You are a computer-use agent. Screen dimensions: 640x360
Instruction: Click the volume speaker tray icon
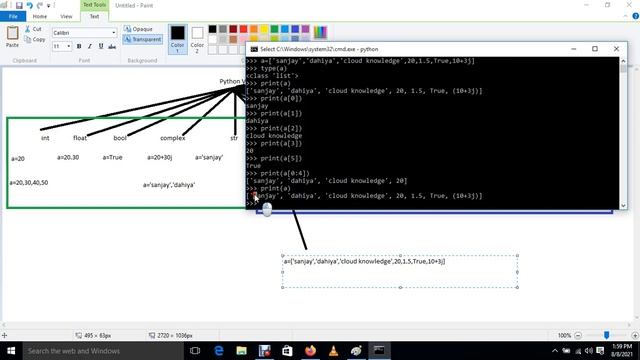tap(589, 351)
